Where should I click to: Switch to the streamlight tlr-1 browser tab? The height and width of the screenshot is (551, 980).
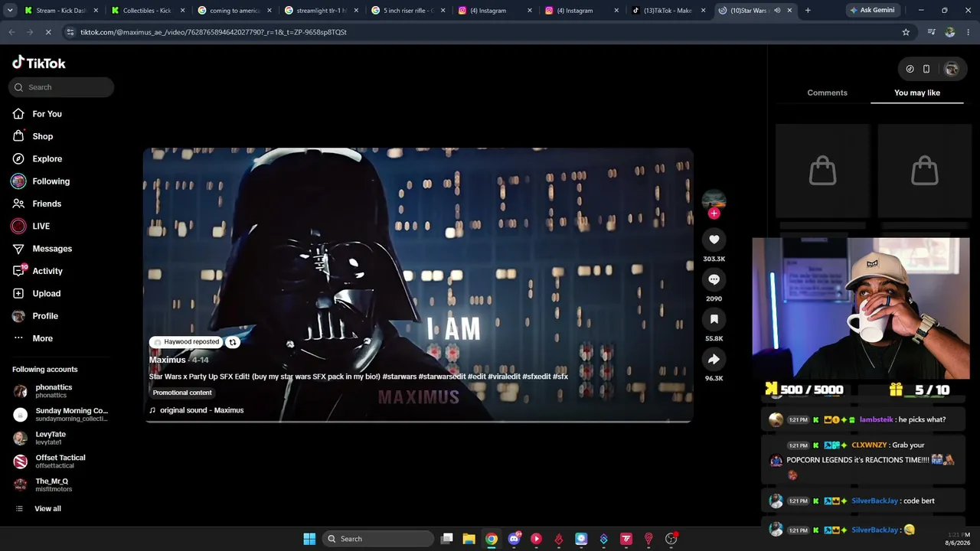tap(321, 11)
